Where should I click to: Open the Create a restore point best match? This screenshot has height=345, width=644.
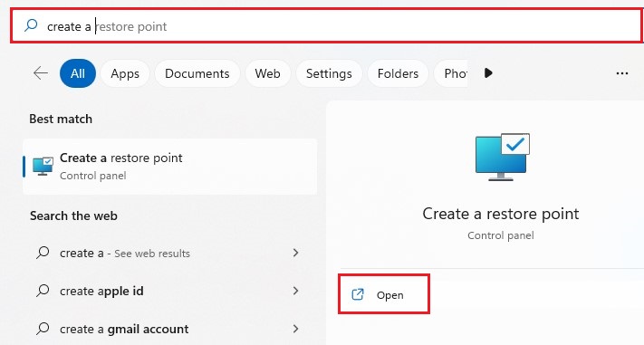(x=170, y=167)
